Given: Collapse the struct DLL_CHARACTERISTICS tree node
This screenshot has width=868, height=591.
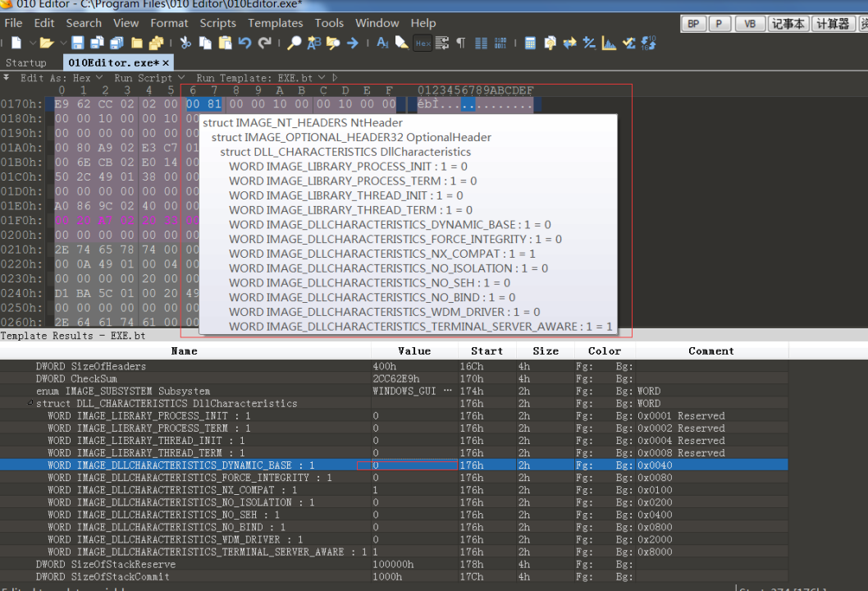Looking at the screenshot, I should pos(30,403).
